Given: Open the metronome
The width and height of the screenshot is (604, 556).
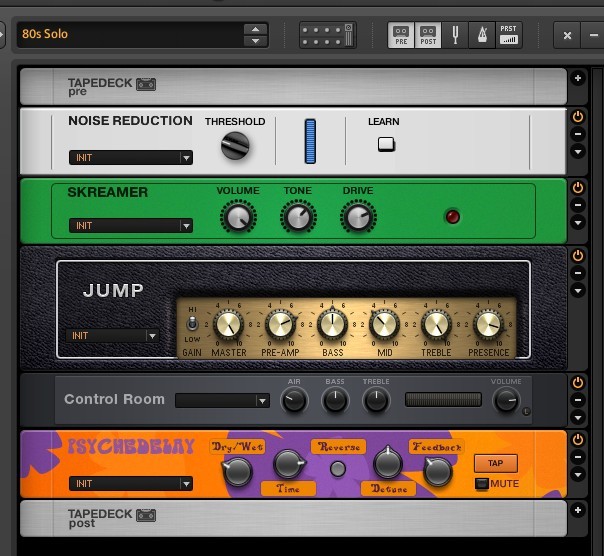Looking at the screenshot, I should [482, 35].
